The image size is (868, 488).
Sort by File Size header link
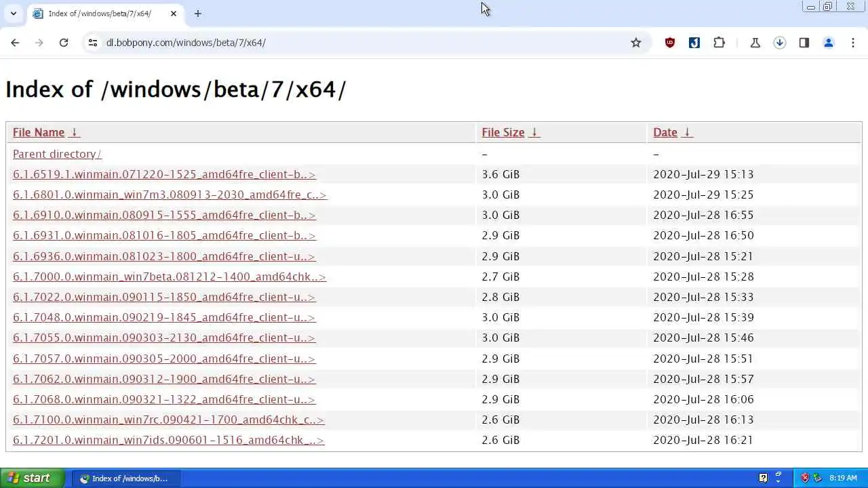(x=503, y=132)
